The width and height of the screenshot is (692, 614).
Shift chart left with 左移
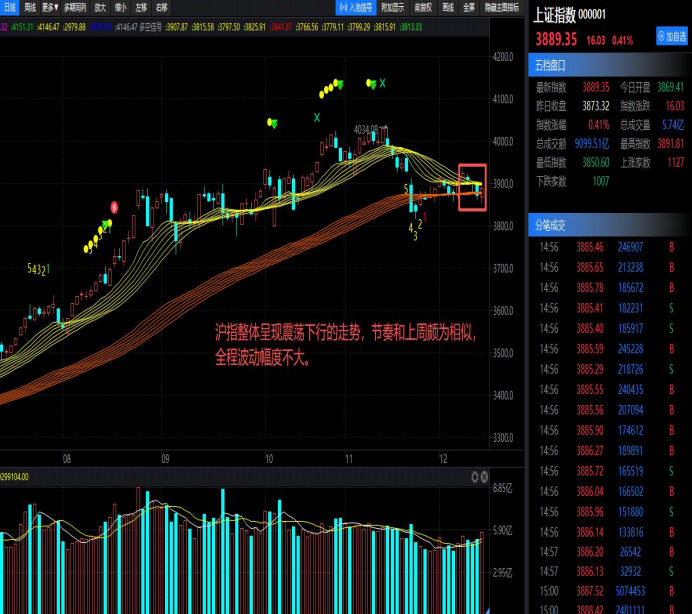(141, 8)
